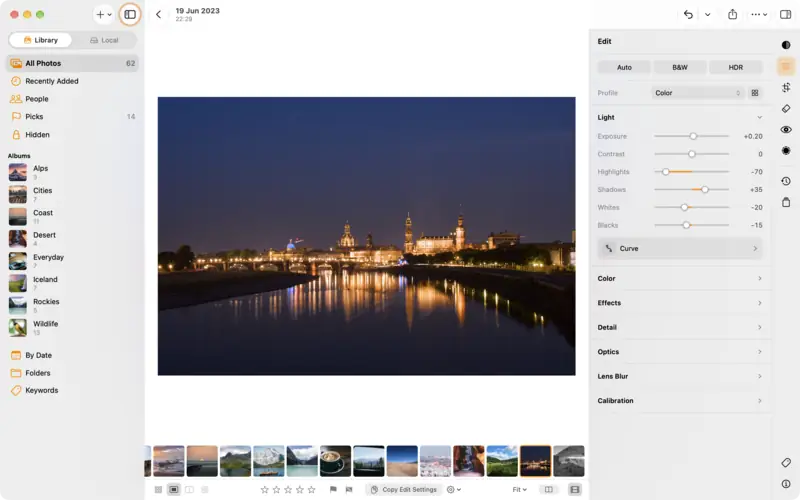800x500 pixels.
Task: Click the Keywords sidebar tag icon
Action: (x=16, y=390)
